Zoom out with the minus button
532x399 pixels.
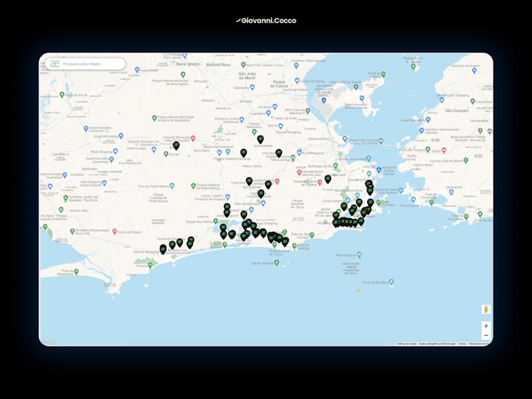click(486, 335)
